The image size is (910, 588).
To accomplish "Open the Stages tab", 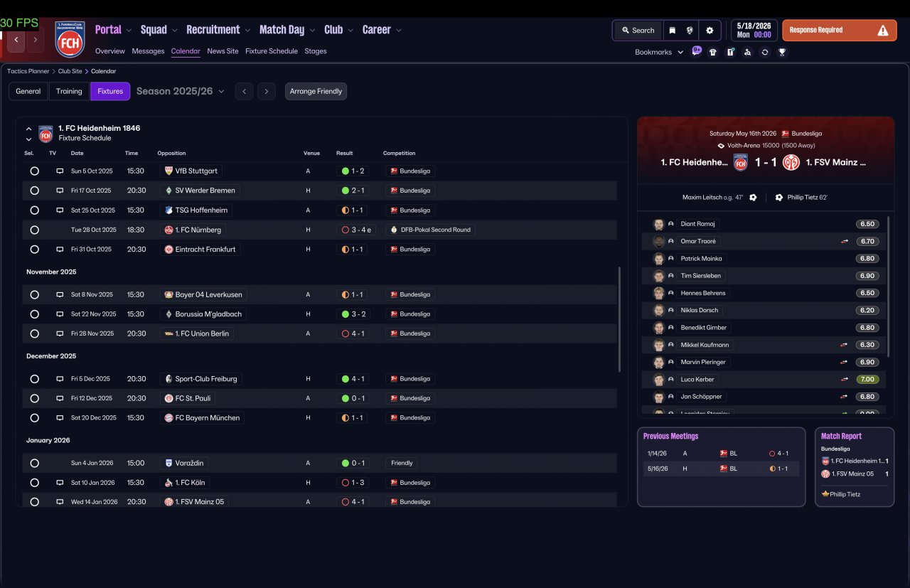I will pyautogui.click(x=316, y=51).
